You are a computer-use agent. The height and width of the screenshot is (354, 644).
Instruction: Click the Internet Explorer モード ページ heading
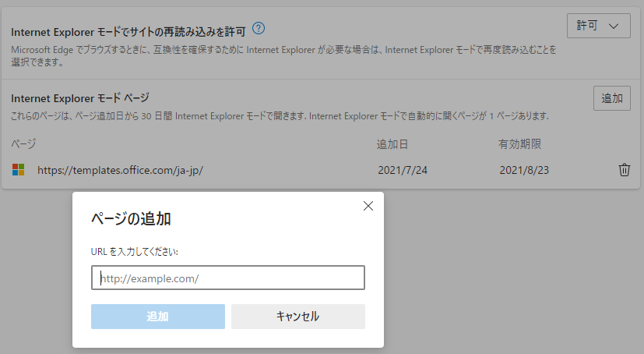pyautogui.click(x=80, y=98)
